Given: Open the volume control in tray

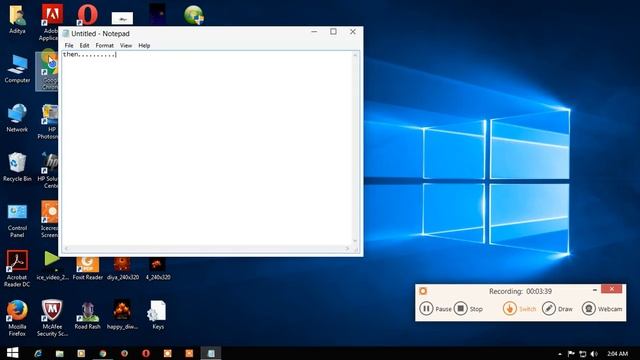Looking at the screenshot, I should (594, 354).
